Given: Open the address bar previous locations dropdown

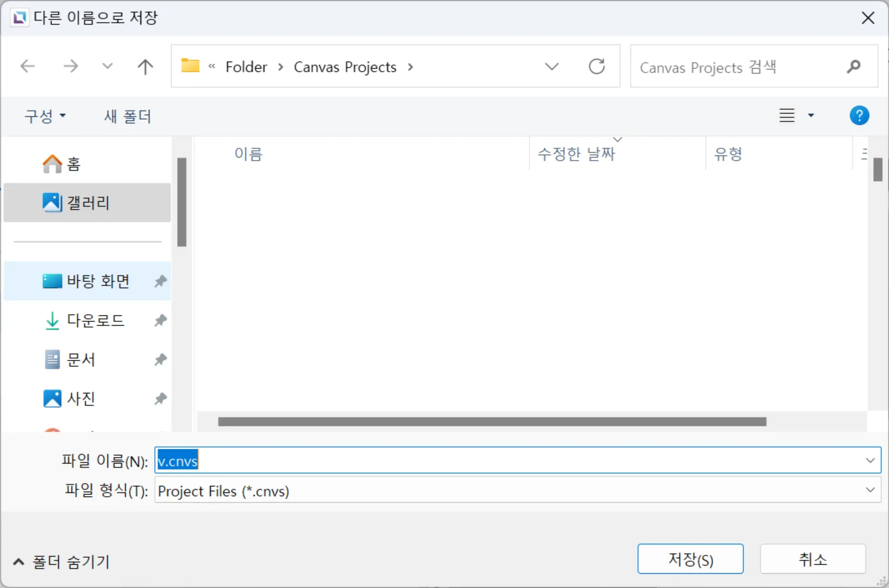Looking at the screenshot, I should [x=552, y=66].
